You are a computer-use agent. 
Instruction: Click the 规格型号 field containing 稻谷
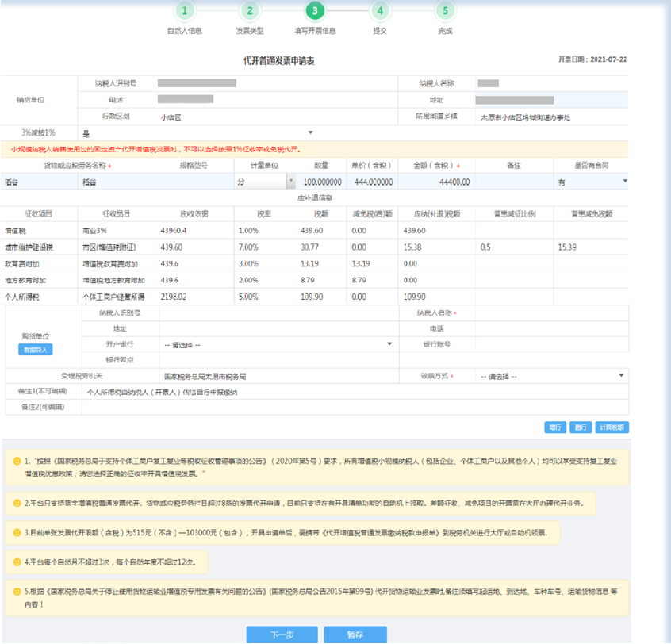tap(155, 182)
